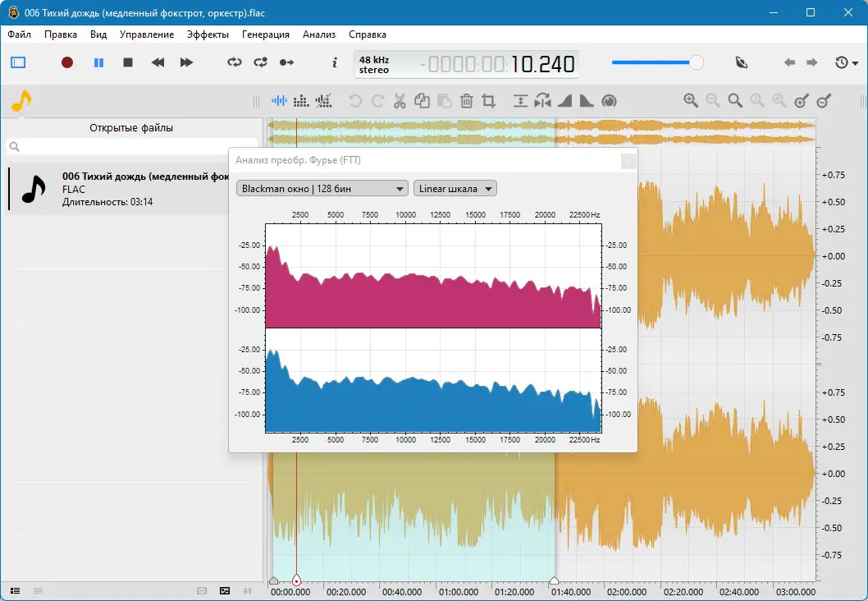Open the history clock dropdown

coord(846,62)
